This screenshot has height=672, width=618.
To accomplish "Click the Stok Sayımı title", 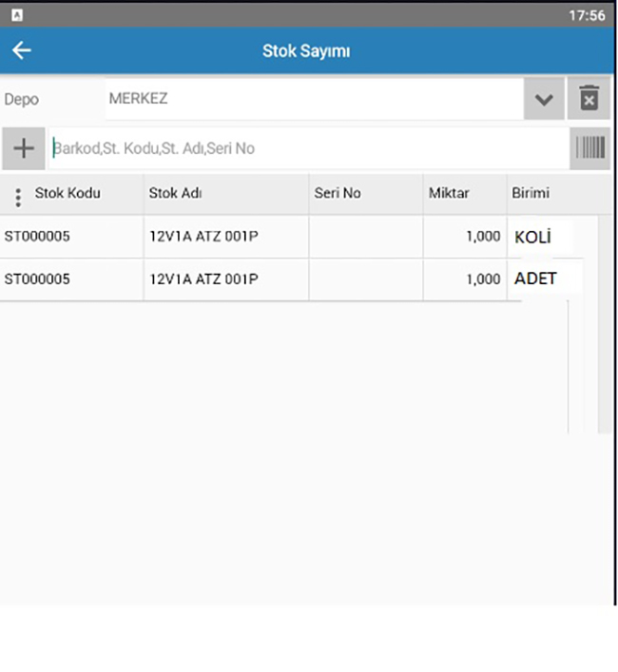I will pyautogui.click(x=306, y=51).
